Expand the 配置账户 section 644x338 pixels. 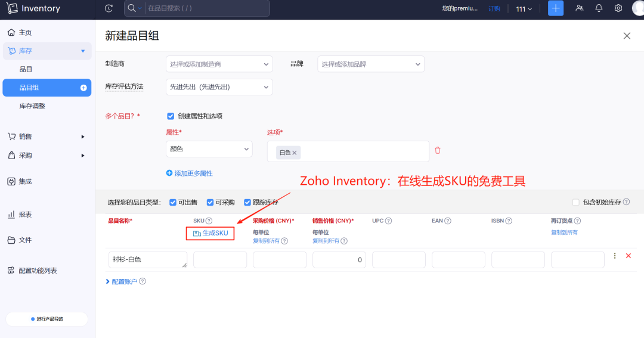(121, 282)
